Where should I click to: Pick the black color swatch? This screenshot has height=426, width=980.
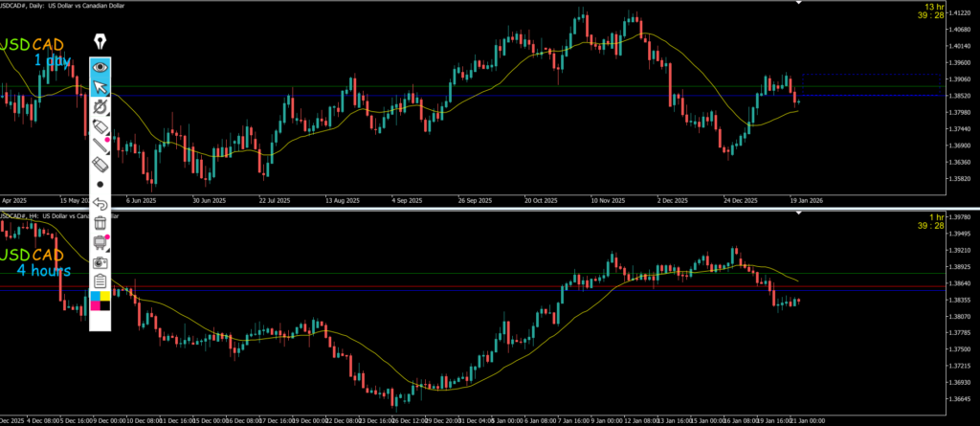coord(105,304)
